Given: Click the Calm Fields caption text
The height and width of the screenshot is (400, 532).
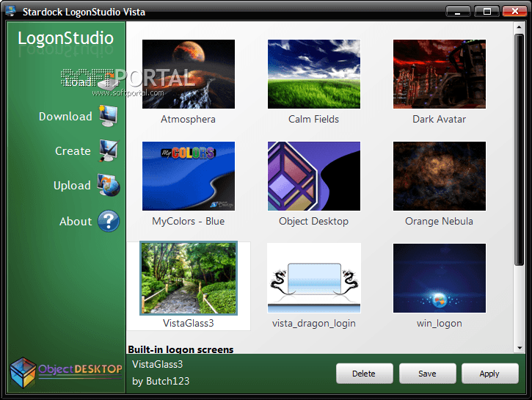Looking at the screenshot, I should pyautogui.click(x=313, y=120).
